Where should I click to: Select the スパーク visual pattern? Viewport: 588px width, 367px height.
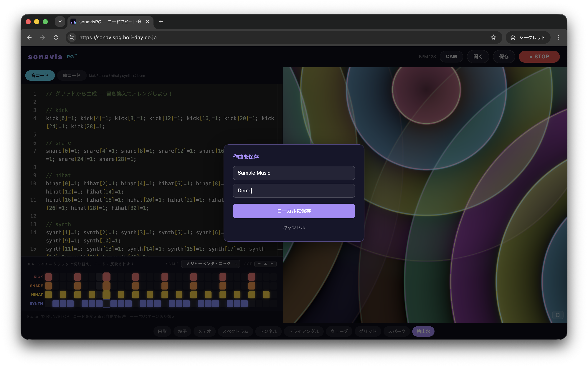click(x=396, y=331)
